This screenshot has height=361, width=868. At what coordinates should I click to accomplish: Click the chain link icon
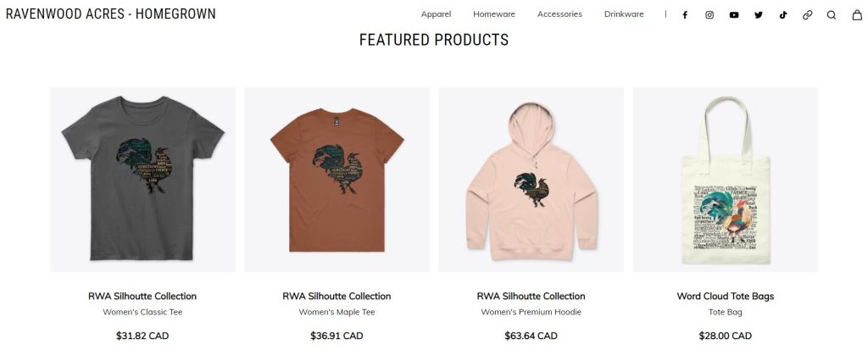[807, 14]
